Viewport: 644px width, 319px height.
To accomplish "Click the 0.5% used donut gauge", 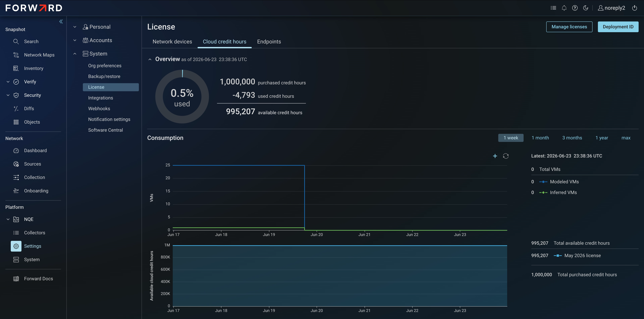I will click(182, 96).
